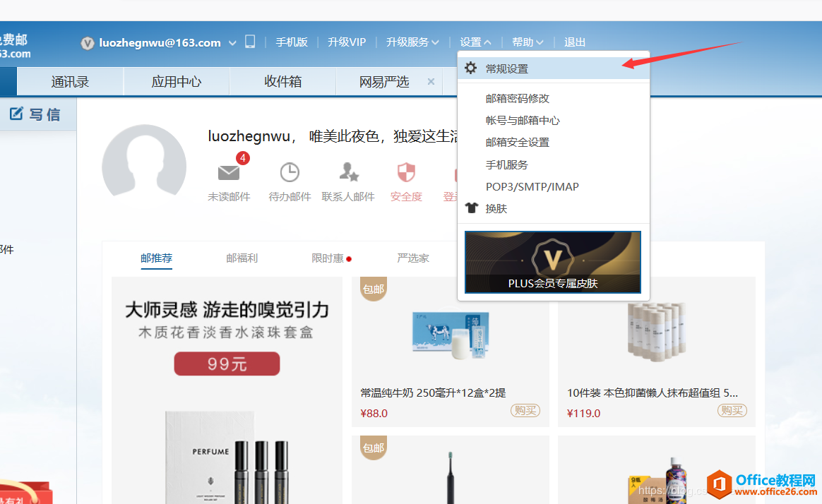Click the mobile phone icon beside account
Image resolution: width=822 pixels, height=504 pixels.
coord(250,42)
